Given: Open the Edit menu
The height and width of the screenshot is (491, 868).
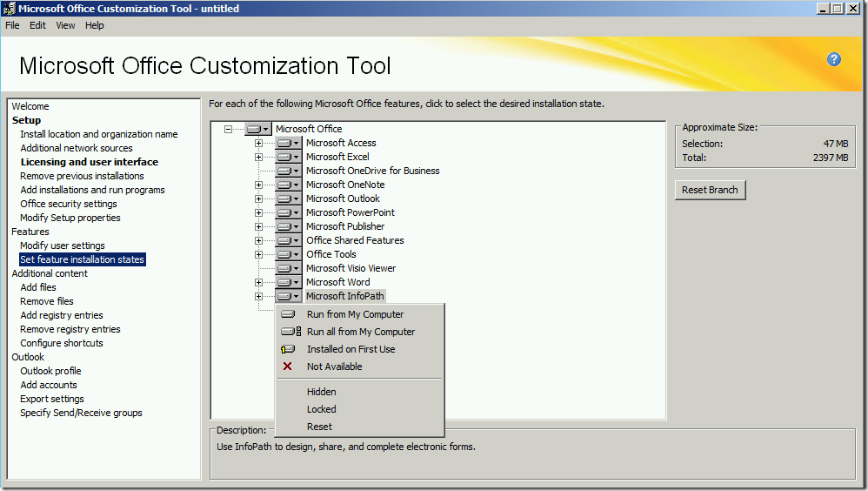Looking at the screenshot, I should 37,25.
